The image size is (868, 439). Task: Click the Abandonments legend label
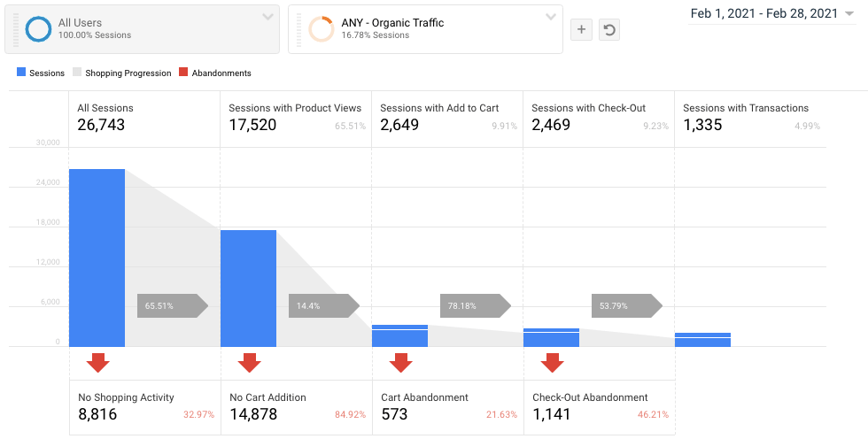(x=221, y=73)
